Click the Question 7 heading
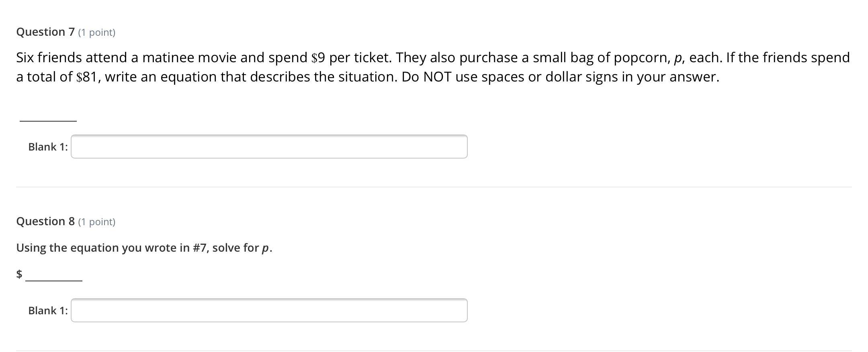Viewport: 868px width, 352px height. tap(45, 32)
